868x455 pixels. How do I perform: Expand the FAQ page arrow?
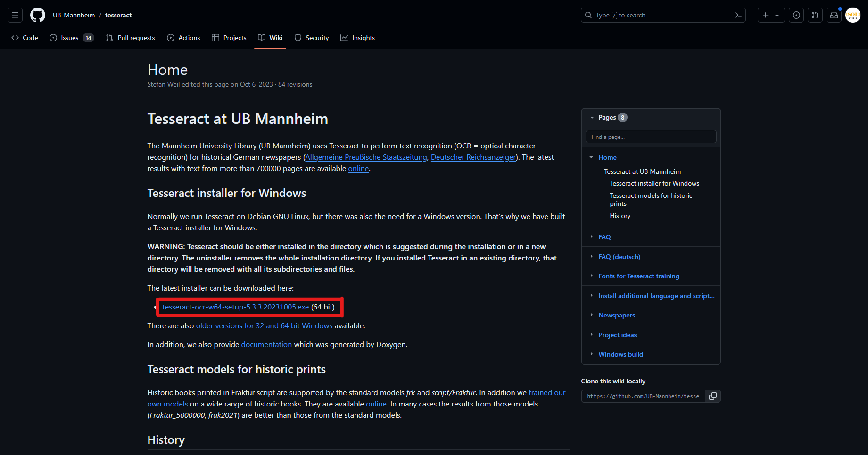pyautogui.click(x=591, y=237)
